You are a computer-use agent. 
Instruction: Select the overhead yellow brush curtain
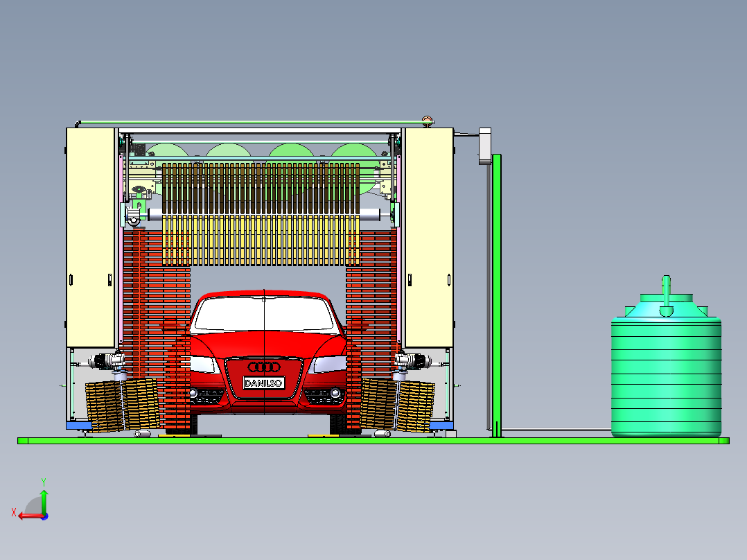261,214
